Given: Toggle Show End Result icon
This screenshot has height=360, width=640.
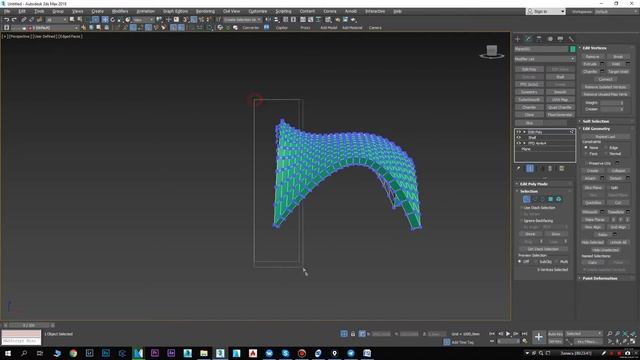Looking at the screenshot, I should point(530,168).
